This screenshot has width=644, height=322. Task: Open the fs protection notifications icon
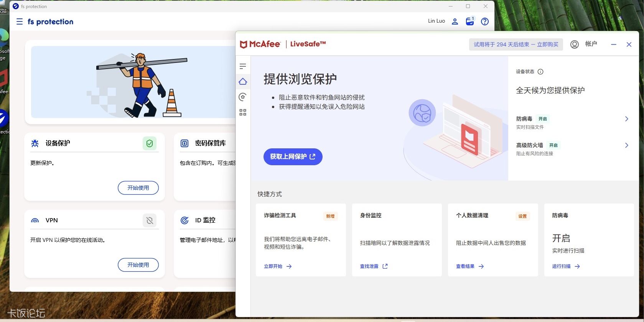pos(470,21)
